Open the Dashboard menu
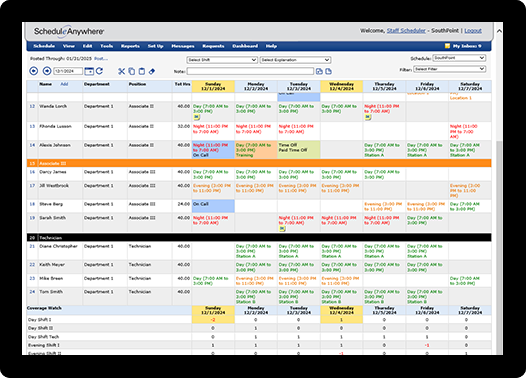This screenshot has width=526, height=378. tap(245, 46)
